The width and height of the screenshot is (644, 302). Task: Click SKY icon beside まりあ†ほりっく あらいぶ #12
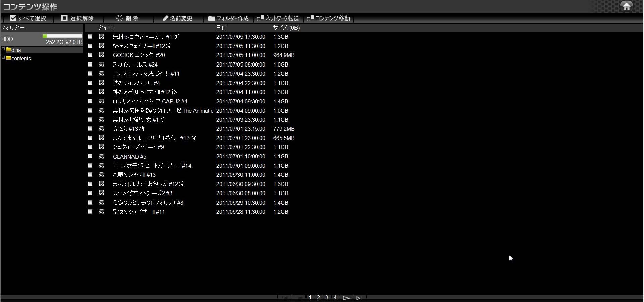click(x=102, y=184)
